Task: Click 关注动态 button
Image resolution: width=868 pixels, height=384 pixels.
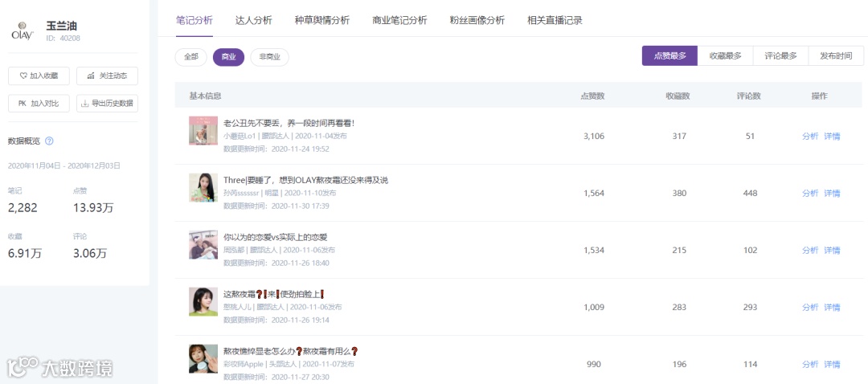Action: click(x=108, y=76)
